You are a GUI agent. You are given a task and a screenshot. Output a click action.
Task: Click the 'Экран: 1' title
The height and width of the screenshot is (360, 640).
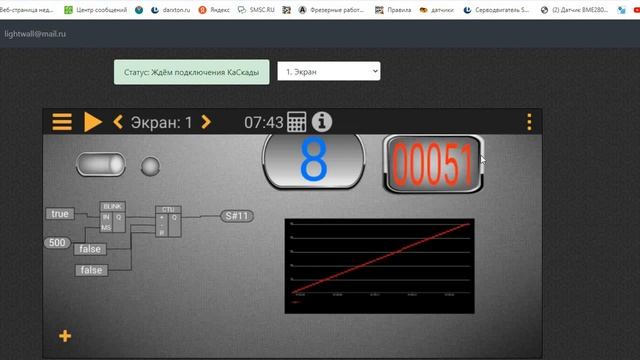[161, 122]
